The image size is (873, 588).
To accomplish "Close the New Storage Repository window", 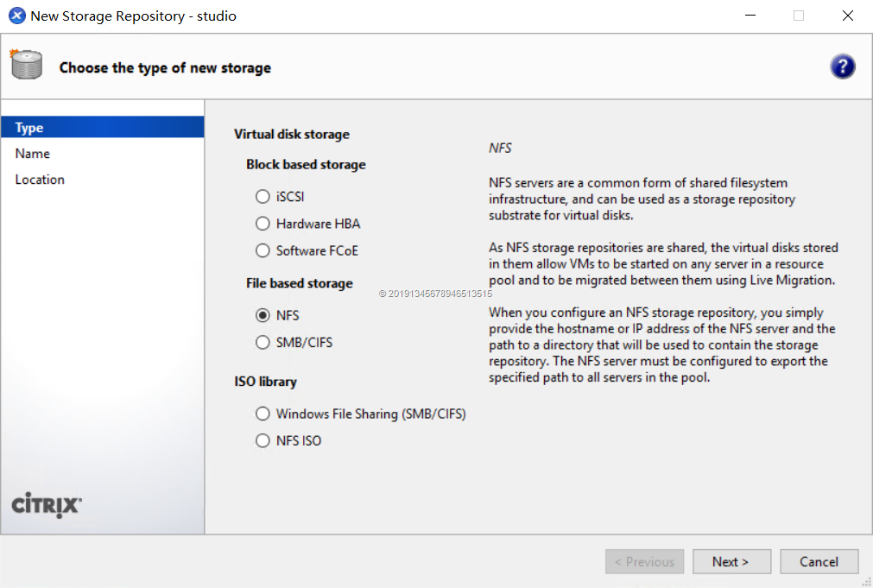I will [x=848, y=16].
